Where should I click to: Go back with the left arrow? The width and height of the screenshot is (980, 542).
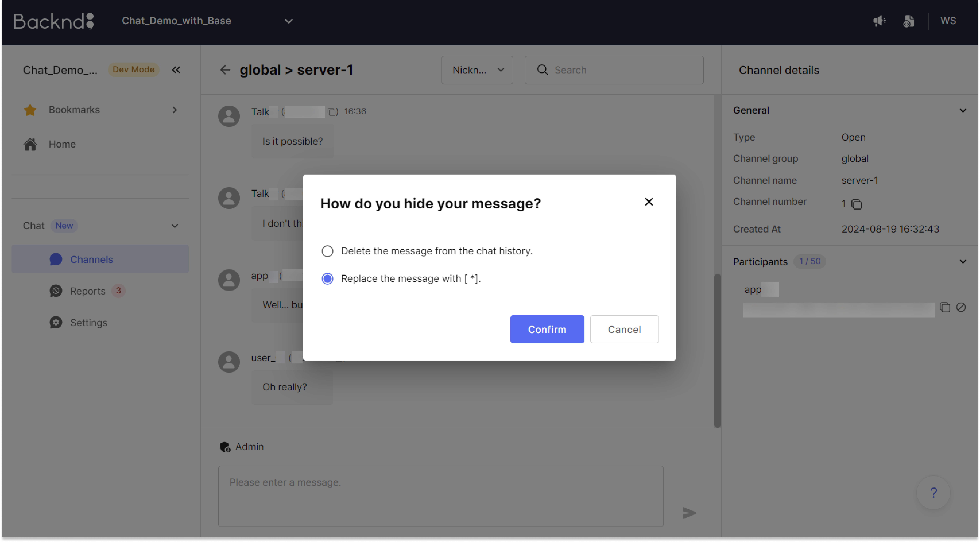tap(225, 70)
